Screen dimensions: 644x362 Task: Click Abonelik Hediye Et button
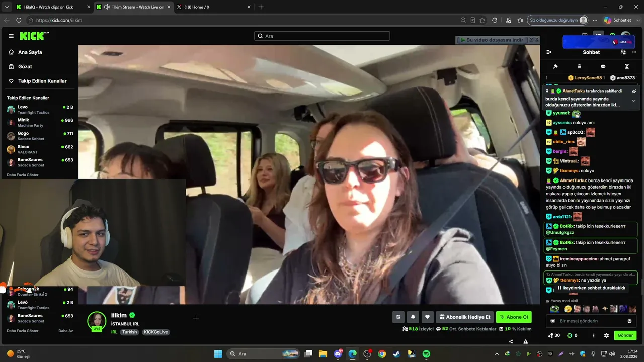(464, 317)
